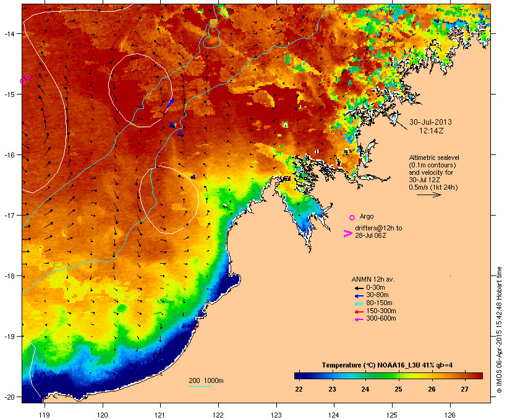This screenshot has width=507, height=420.
Task: Click the latitude axis label -20
Action: (9, 397)
